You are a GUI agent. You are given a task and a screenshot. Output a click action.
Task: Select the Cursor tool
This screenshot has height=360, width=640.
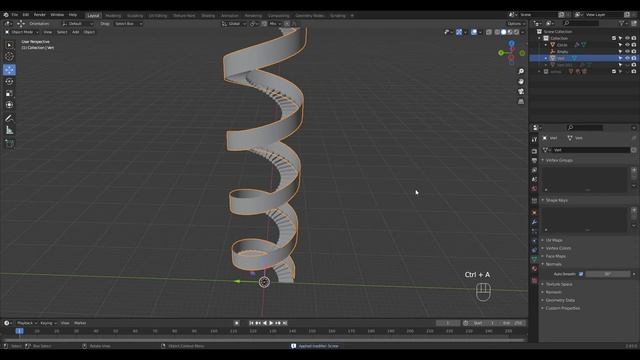click(x=9, y=57)
